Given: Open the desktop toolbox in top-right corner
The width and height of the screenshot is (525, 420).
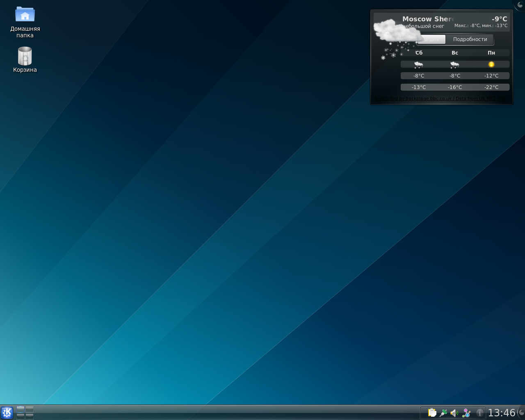Looking at the screenshot, I should [519, 5].
